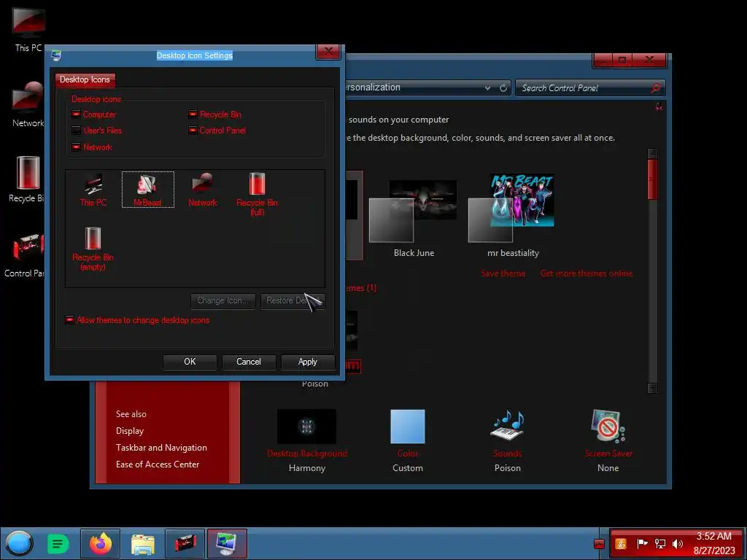Viewport: 747px width, 560px height.
Task: Open Control Panel taskbar item
Action: [x=185, y=543]
